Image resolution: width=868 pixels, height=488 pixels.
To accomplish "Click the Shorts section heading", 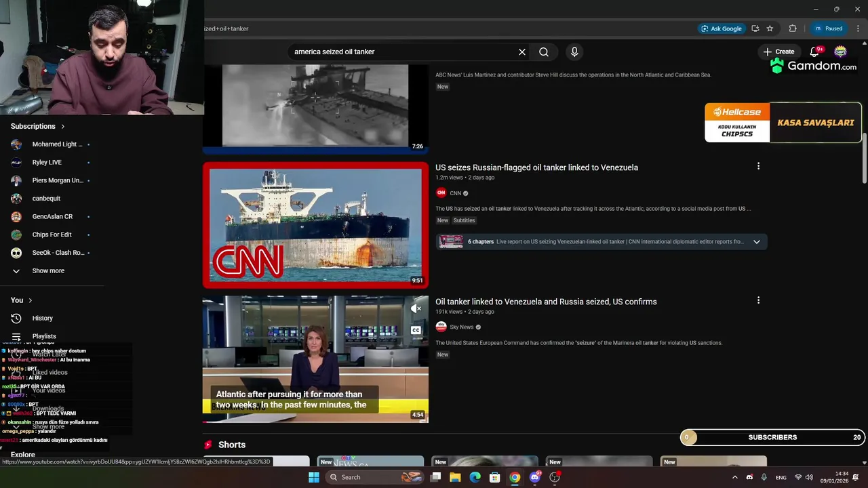I will (x=232, y=445).
